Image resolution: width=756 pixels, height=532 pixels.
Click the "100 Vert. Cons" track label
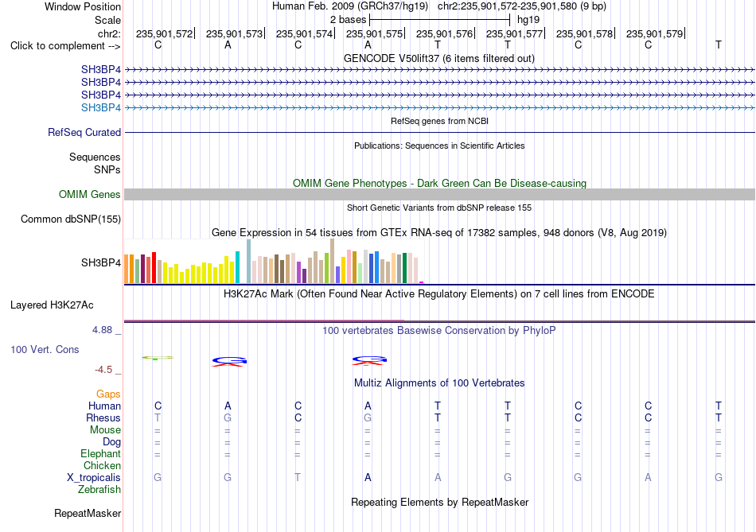point(45,349)
